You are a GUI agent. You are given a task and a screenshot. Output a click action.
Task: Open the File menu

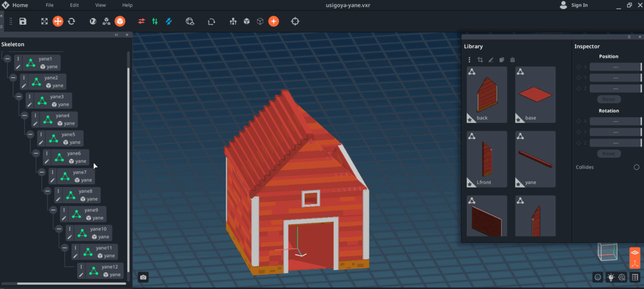pyautogui.click(x=49, y=5)
